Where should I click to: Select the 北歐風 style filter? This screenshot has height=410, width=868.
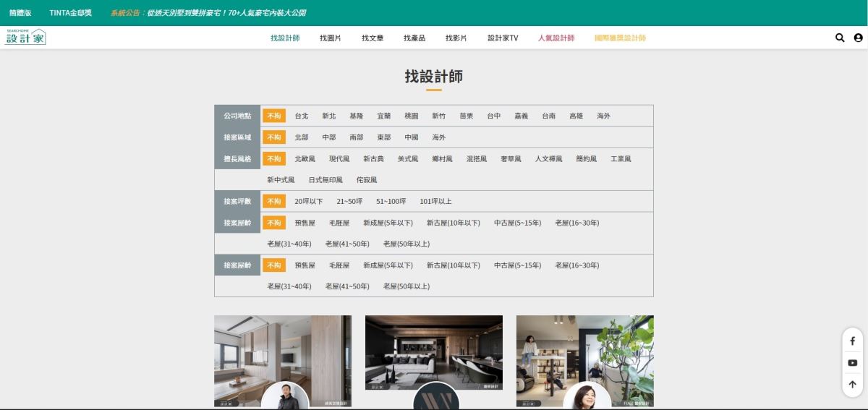(x=305, y=158)
